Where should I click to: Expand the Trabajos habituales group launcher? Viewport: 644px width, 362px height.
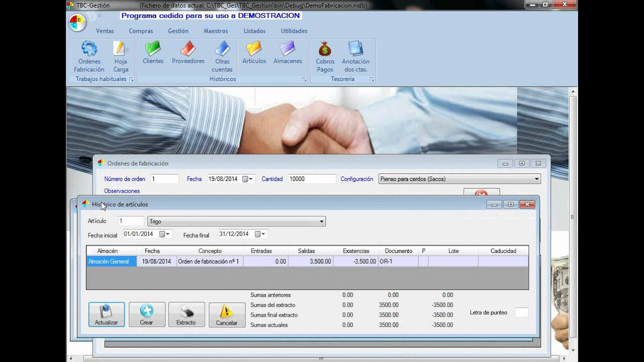click(x=132, y=79)
